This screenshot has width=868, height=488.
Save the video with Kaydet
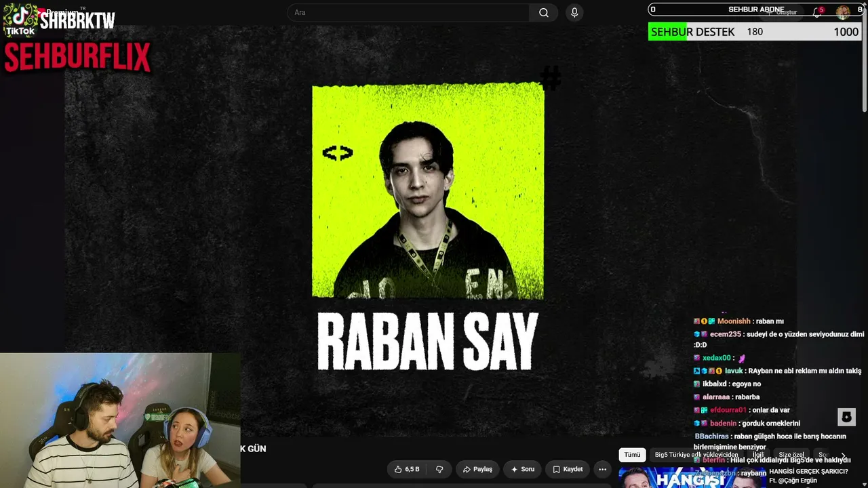(x=568, y=469)
